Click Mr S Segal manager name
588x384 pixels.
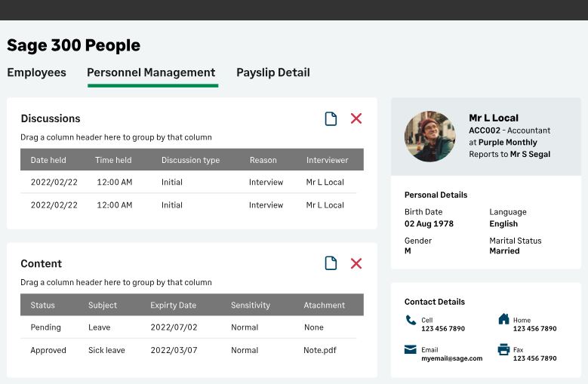530,154
